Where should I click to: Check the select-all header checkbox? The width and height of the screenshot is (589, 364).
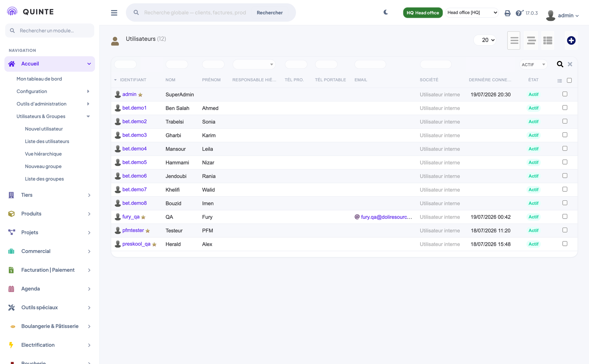click(x=569, y=80)
